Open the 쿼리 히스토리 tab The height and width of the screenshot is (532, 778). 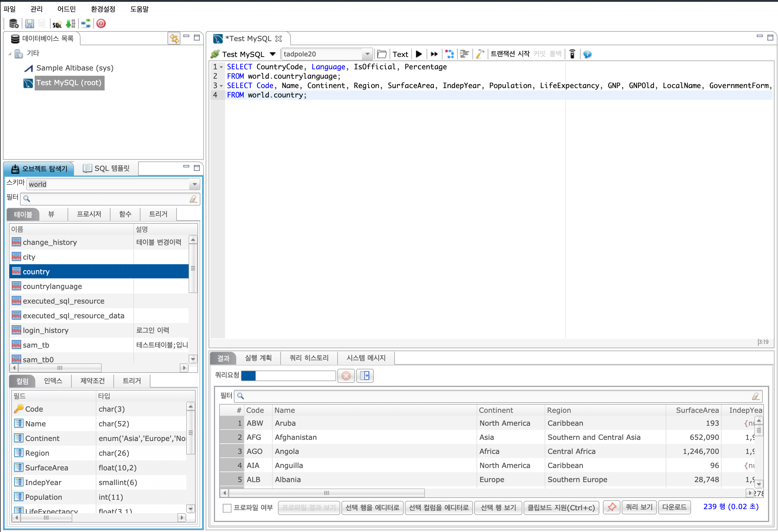(x=309, y=358)
